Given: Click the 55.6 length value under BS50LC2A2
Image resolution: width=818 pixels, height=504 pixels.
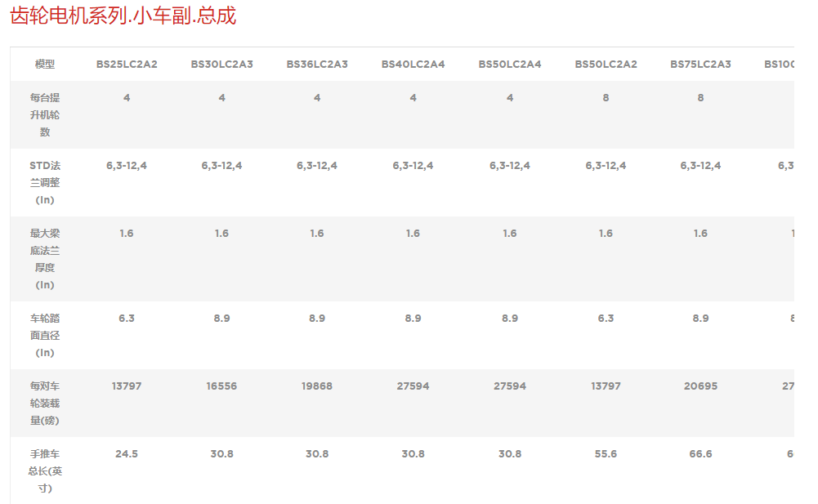Looking at the screenshot, I should pos(606,453).
